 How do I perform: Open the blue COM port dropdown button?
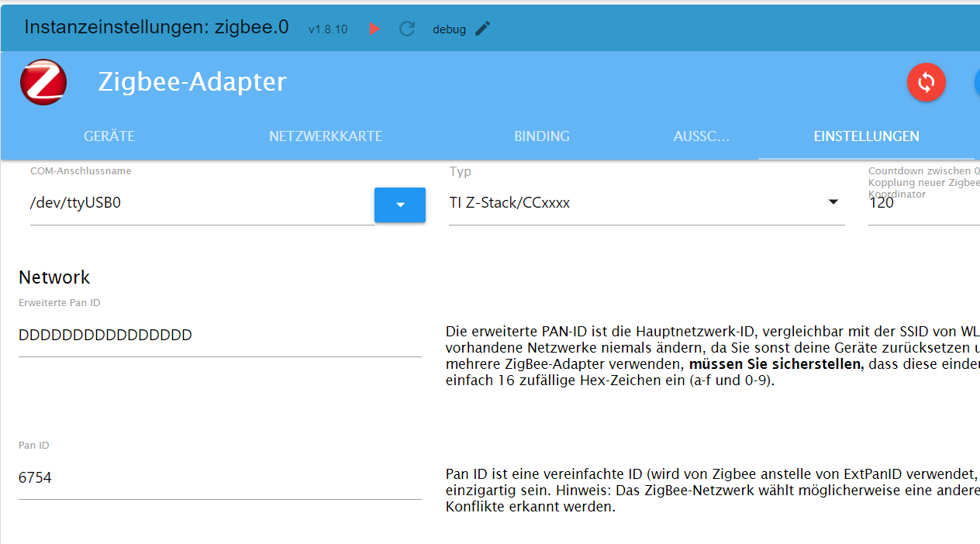pyautogui.click(x=400, y=205)
